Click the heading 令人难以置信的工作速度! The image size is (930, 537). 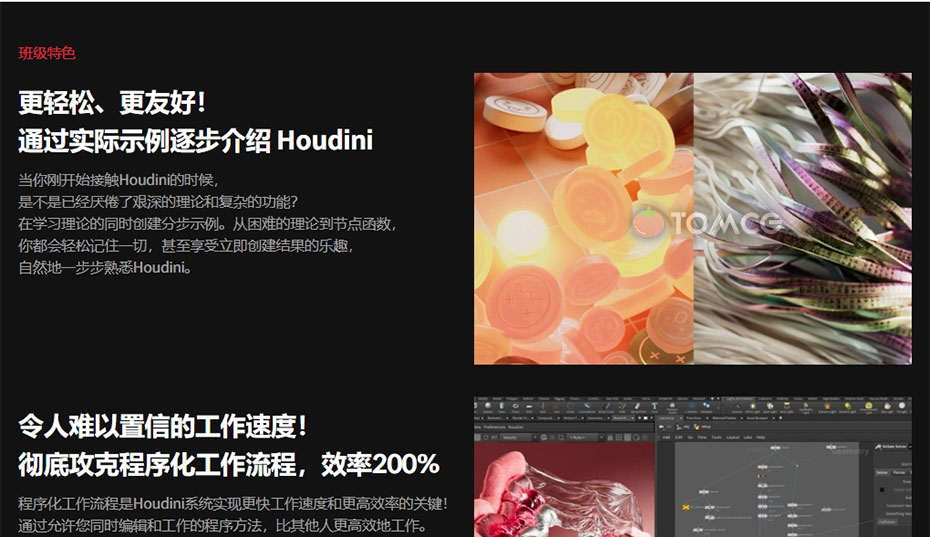pos(163,426)
